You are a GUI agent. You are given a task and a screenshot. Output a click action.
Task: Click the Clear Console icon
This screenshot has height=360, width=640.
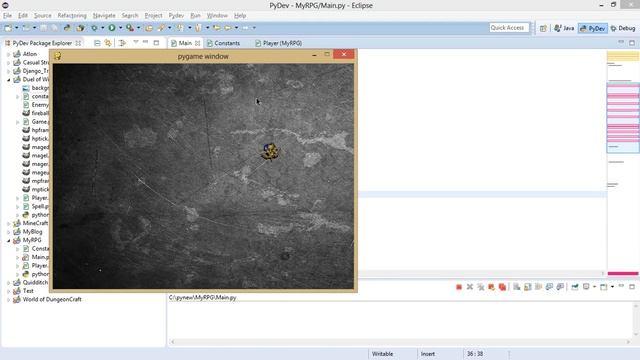click(516, 287)
